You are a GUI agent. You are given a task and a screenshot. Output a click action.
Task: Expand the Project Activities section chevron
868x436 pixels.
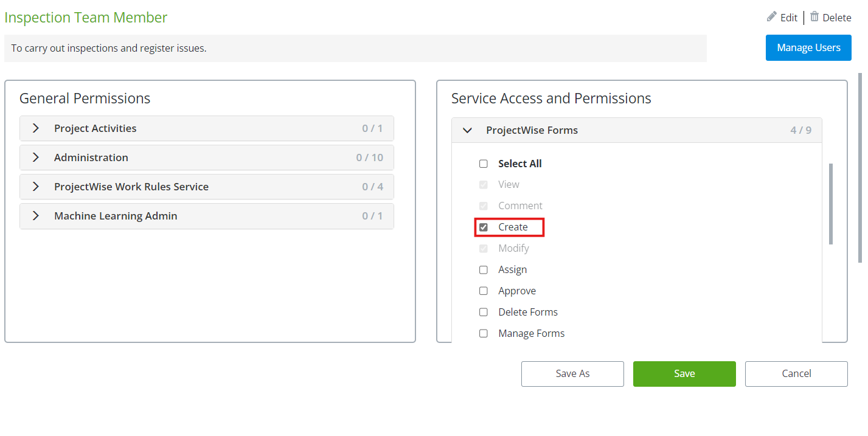(x=36, y=128)
